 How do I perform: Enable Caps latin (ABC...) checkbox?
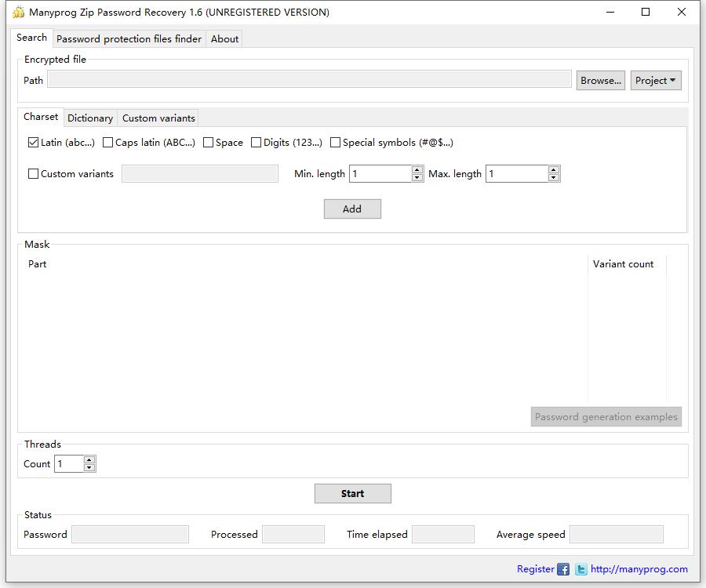108,143
